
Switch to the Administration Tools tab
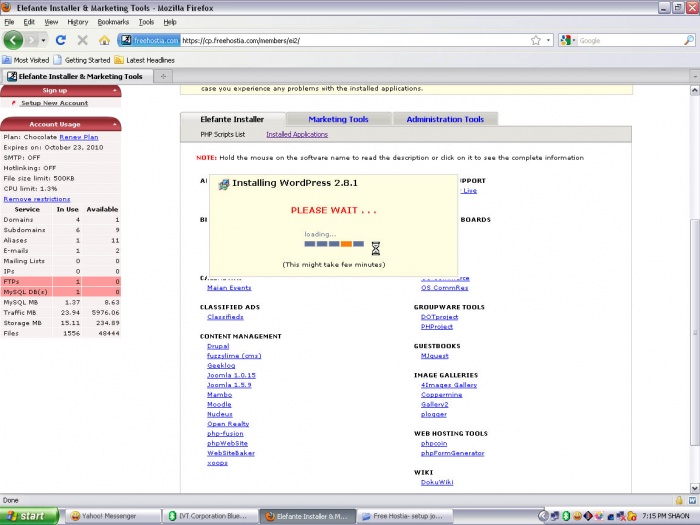(445, 119)
